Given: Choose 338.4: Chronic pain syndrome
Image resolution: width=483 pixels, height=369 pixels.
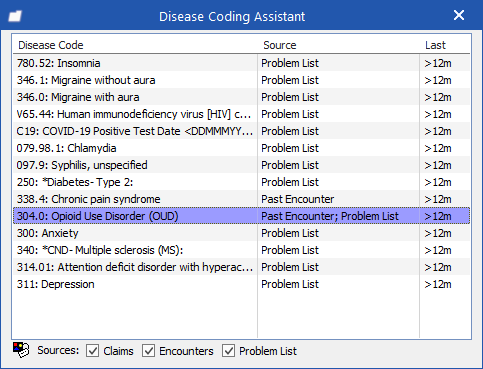Looking at the screenshot, I should (x=241, y=199).
